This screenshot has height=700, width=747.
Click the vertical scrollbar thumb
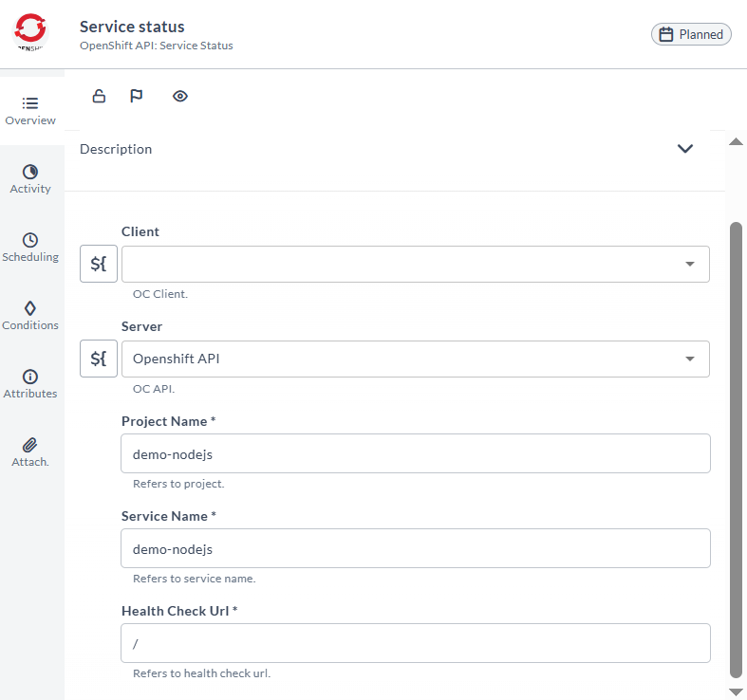tap(736, 450)
